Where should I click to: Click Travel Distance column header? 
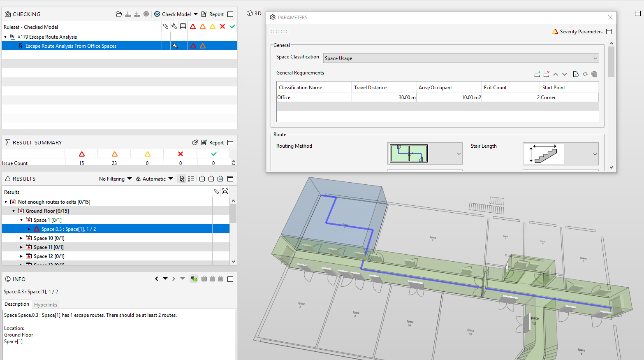pos(384,87)
